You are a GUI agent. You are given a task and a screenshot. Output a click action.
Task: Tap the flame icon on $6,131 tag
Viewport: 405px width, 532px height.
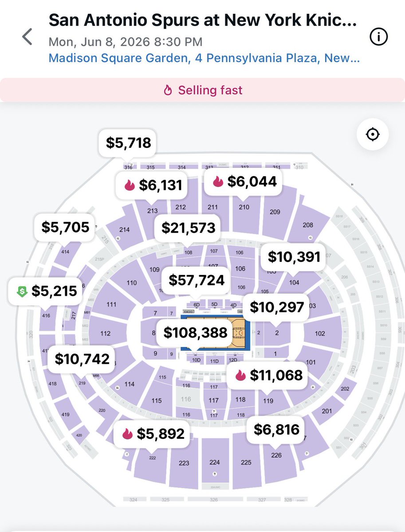pyautogui.click(x=130, y=185)
